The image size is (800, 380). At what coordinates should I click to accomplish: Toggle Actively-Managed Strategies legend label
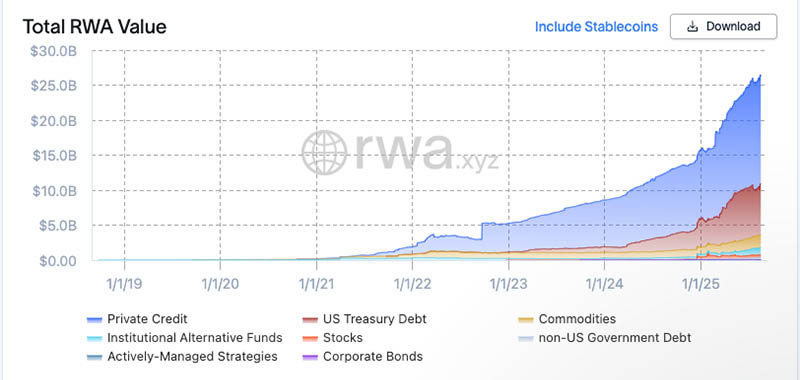(192, 356)
